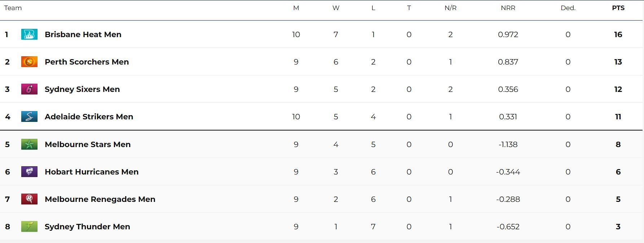Select Melbourne Stars' NRR value -1.138
Image resolution: width=644 pixels, height=243 pixels.
508,144
